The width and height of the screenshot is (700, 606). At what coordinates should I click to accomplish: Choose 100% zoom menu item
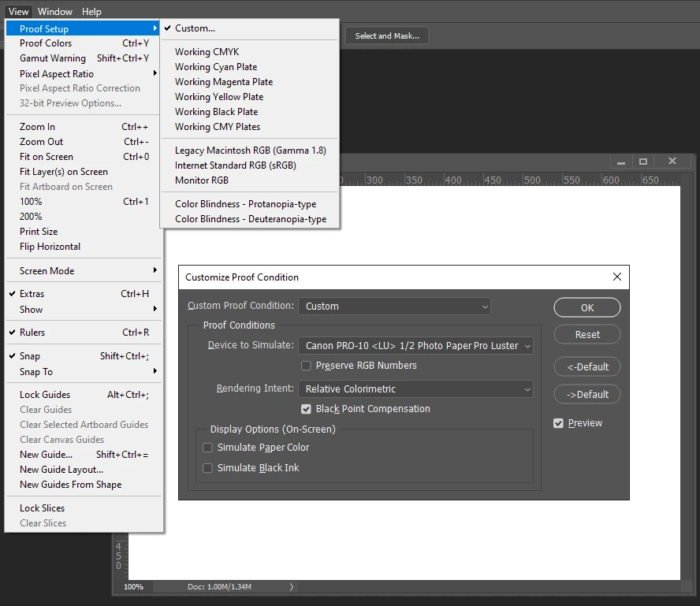(84, 202)
